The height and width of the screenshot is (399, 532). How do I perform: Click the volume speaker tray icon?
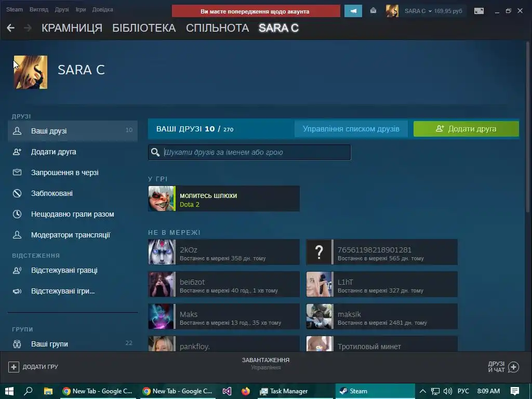coord(448,391)
